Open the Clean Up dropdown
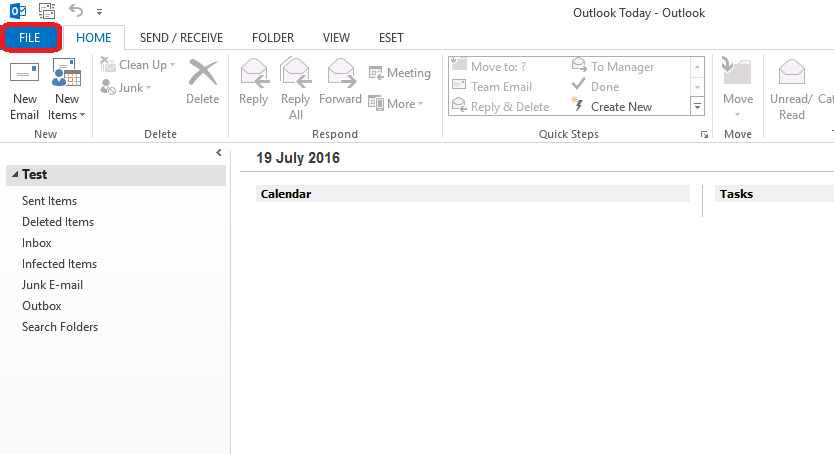The height and width of the screenshot is (454, 834). (138, 65)
